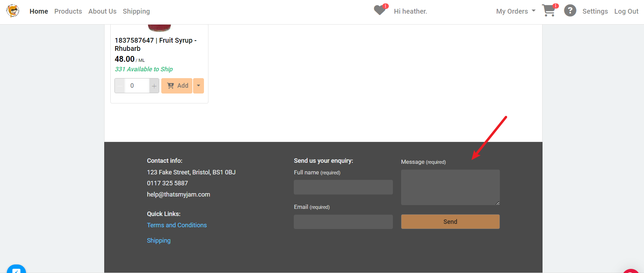Open the Fruit Syrup - Rhubarb product title
Viewport: 644px width, 273px height.
point(156,44)
